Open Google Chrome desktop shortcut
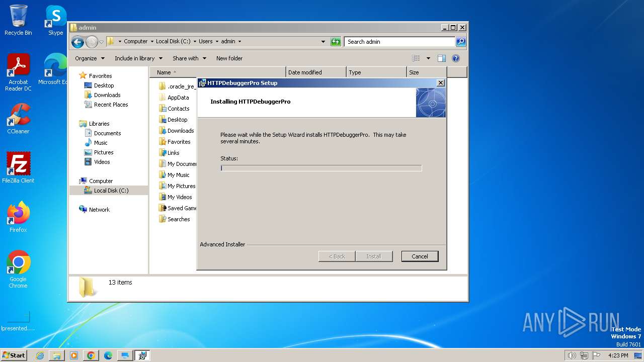Image resolution: width=644 pixels, height=362 pixels. [x=18, y=269]
